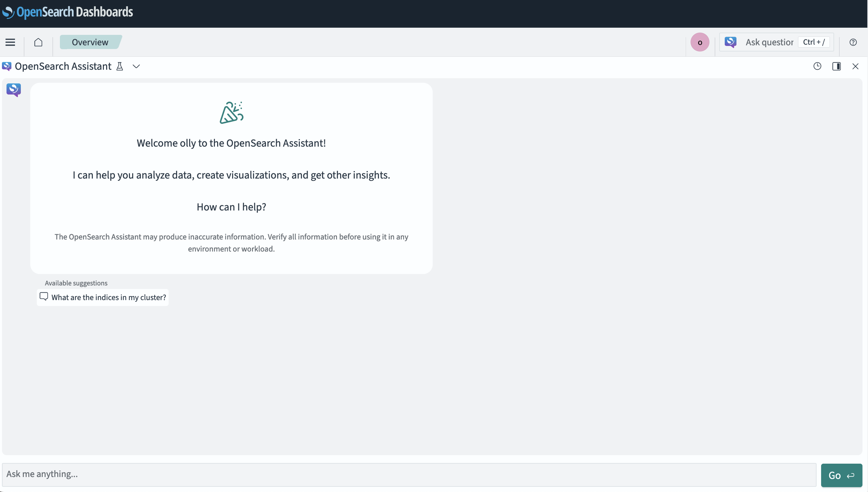The height and width of the screenshot is (492, 868).
Task: Open the user profile menu
Action: 700,42
